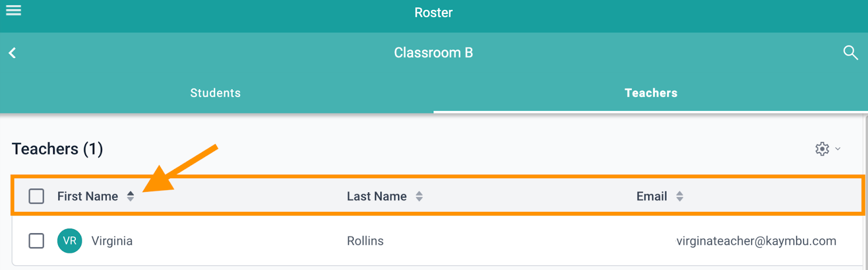Click the Email column header
This screenshot has height=270, width=868.
pyautogui.click(x=652, y=196)
